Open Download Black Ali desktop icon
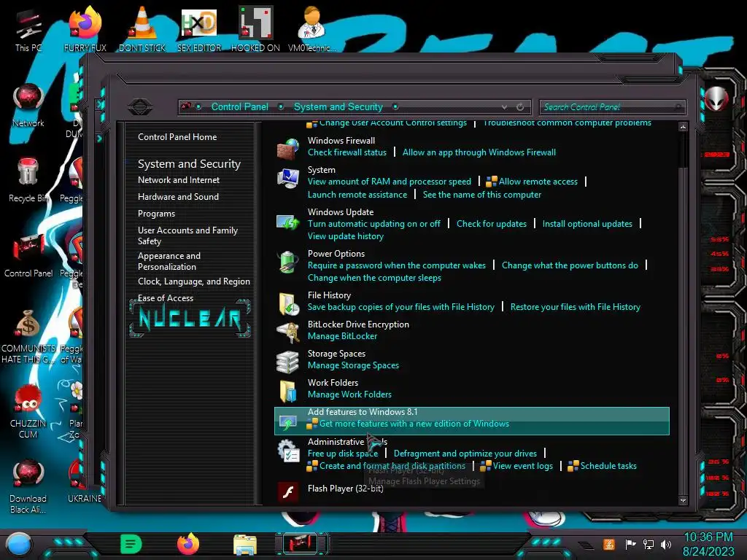The image size is (747, 560). click(28, 486)
